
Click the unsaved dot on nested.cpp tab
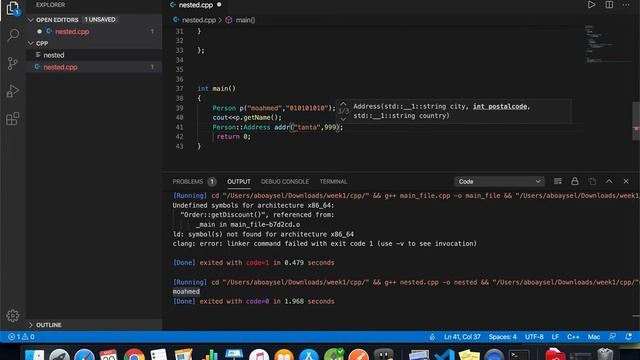(219, 5)
